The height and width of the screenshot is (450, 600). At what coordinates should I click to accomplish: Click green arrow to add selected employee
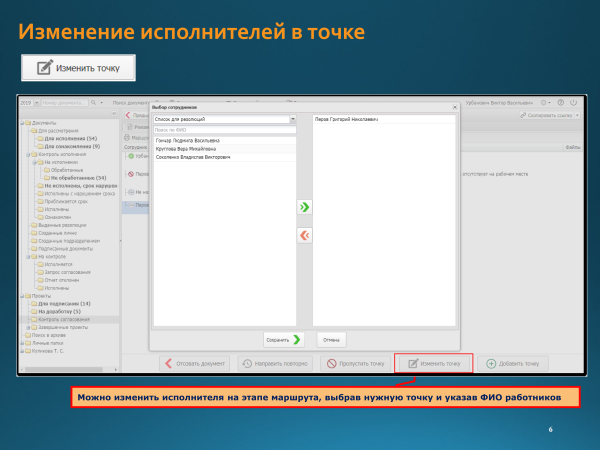point(305,206)
